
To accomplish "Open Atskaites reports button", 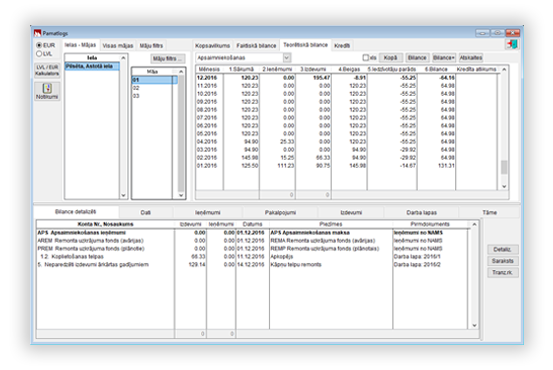I will coord(470,57).
